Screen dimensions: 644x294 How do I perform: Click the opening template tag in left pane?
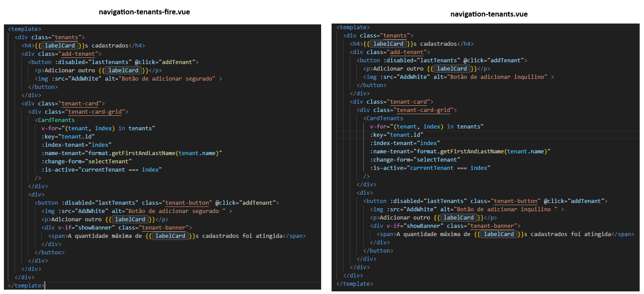(x=24, y=29)
